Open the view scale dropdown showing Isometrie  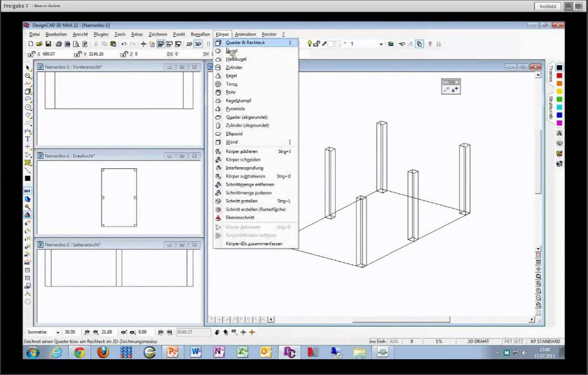59,332
